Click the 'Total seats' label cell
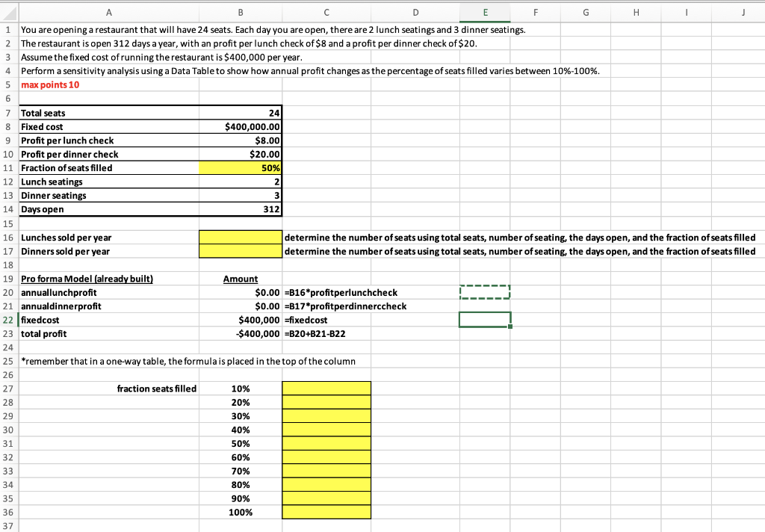 pos(109,113)
